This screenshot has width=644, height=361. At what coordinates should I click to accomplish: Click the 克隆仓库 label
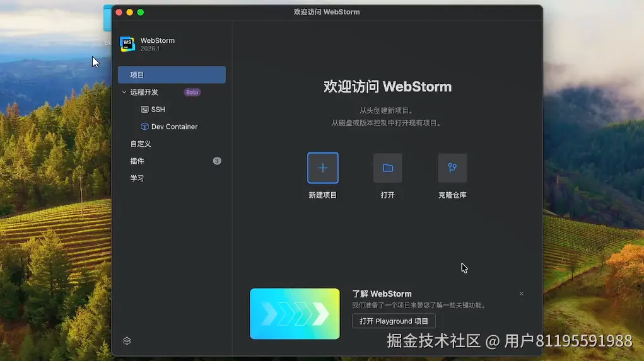click(x=452, y=195)
